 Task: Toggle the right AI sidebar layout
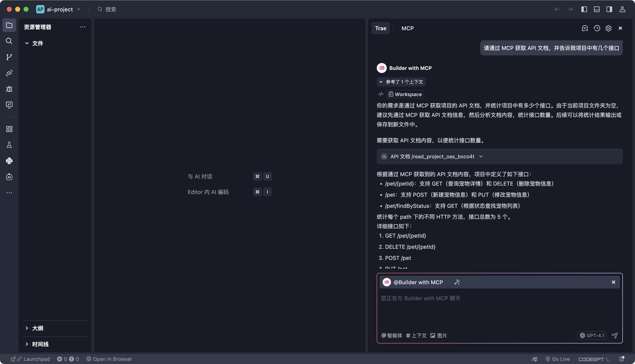[609, 9]
